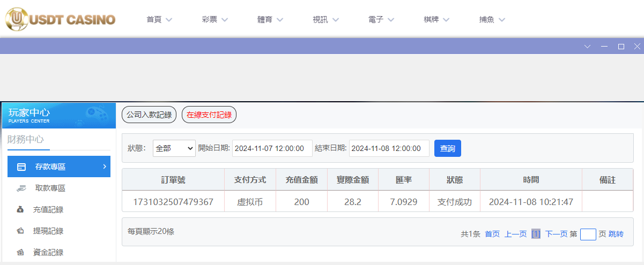Click the recharge record money bag icon
The image size is (644, 265).
20,210
